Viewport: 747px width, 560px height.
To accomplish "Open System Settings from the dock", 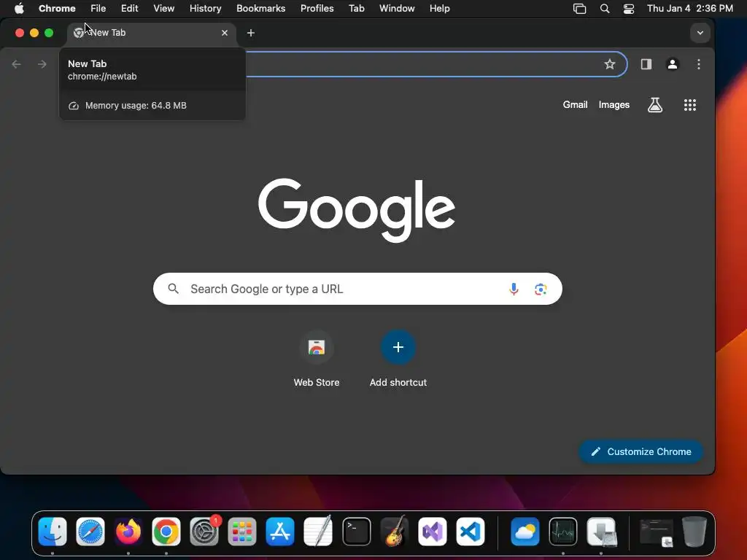I will pos(204,532).
